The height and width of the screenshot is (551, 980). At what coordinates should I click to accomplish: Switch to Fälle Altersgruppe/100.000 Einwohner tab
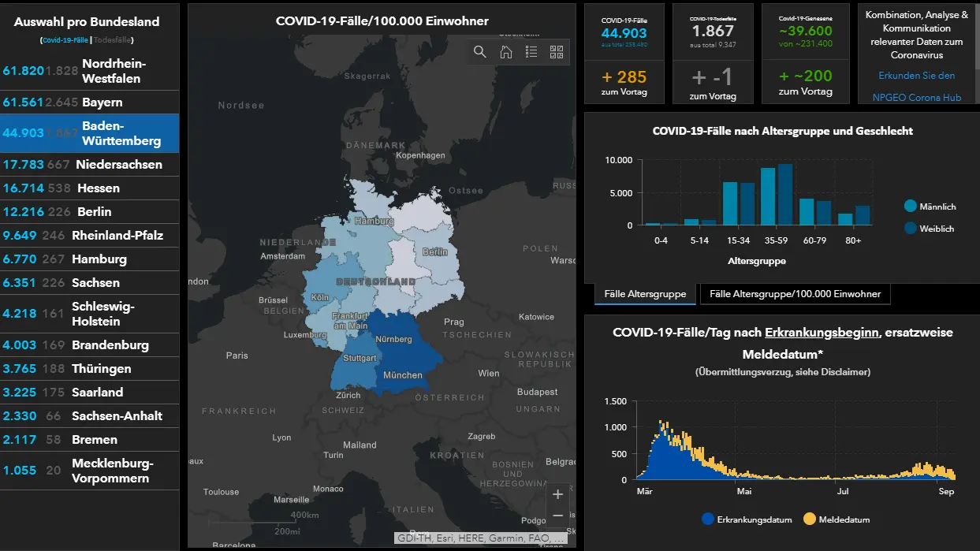click(x=795, y=294)
